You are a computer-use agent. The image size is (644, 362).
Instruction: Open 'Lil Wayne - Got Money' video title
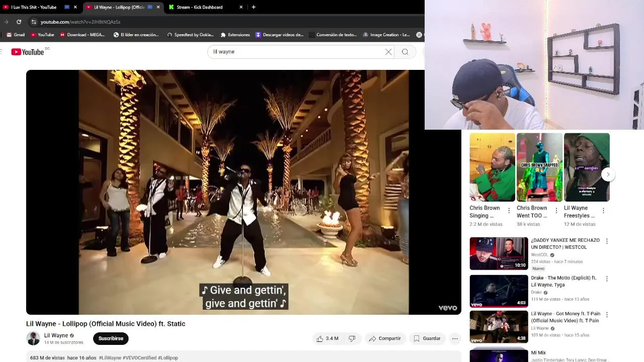tap(566, 317)
